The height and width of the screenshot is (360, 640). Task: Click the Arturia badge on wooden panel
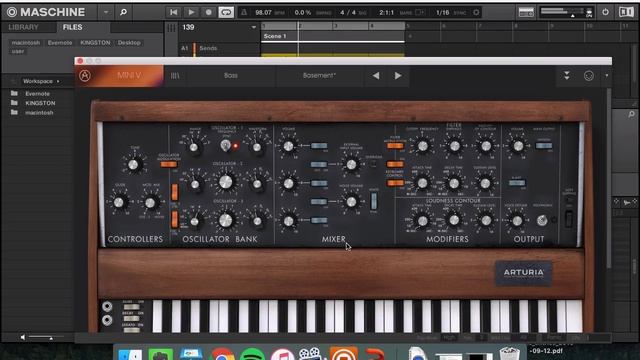523,273
